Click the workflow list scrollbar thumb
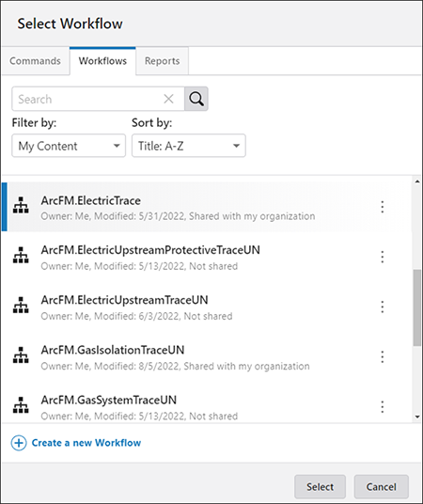This screenshot has height=504, width=423. 417,307
